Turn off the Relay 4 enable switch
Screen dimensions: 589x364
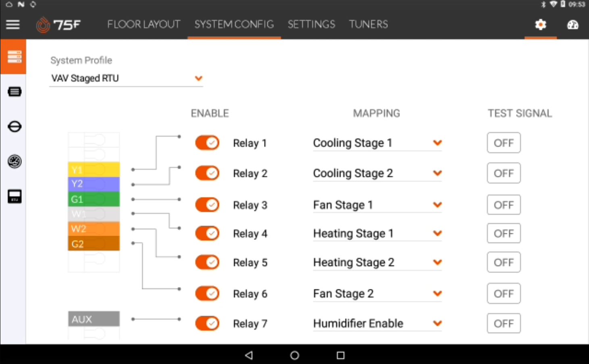(207, 233)
